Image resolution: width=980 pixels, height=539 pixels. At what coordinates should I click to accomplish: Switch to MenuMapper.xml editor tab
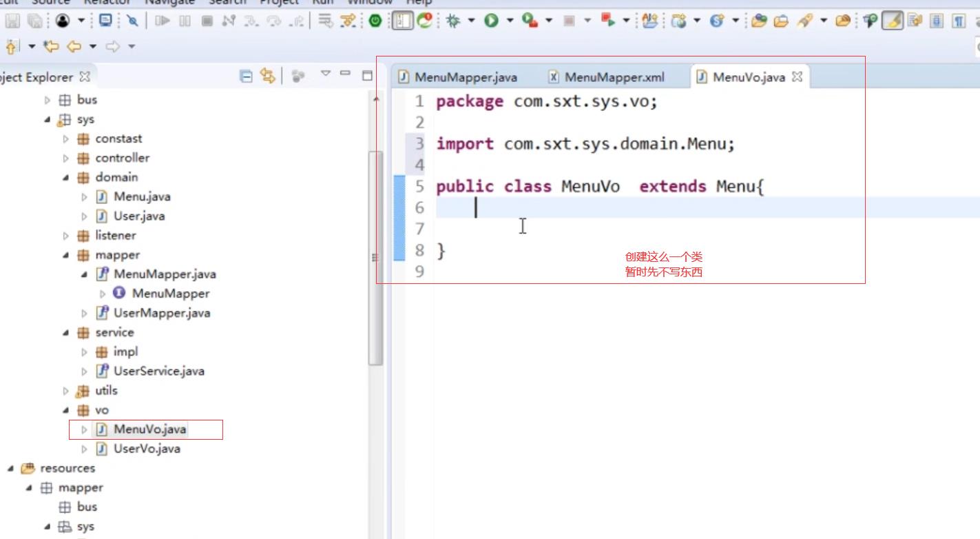tap(606, 77)
